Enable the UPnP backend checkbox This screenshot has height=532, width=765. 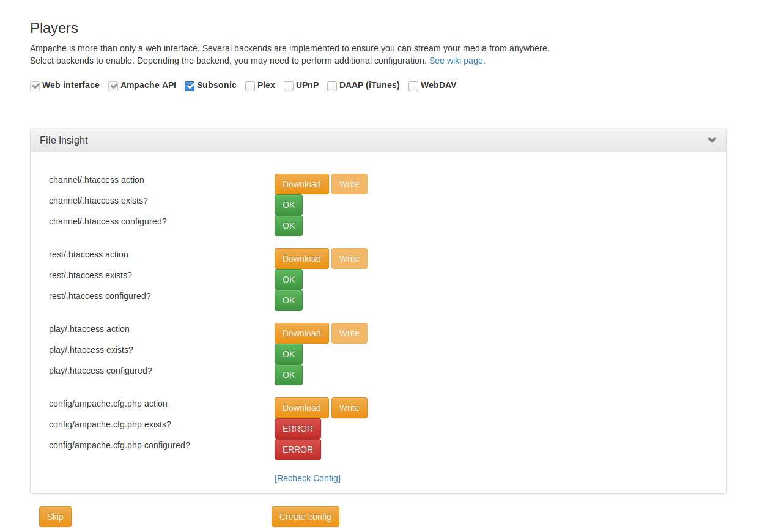[x=288, y=86]
